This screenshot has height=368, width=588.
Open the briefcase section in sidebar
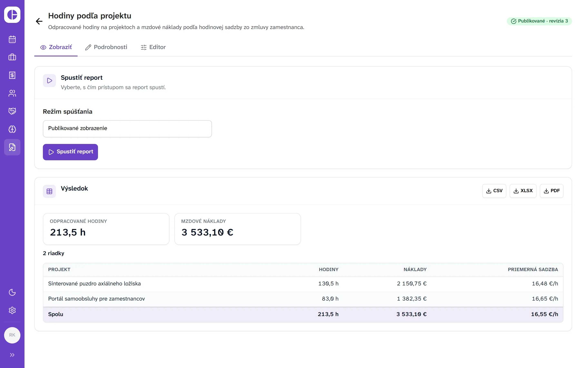pyautogui.click(x=12, y=57)
